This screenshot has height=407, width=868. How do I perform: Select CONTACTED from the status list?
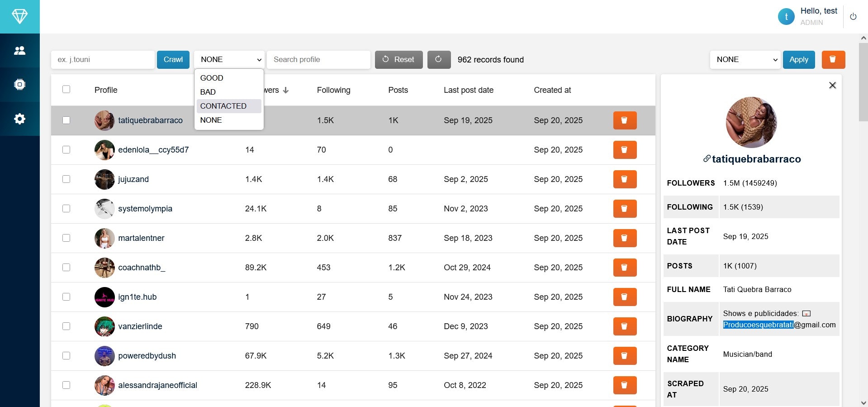pos(229,106)
